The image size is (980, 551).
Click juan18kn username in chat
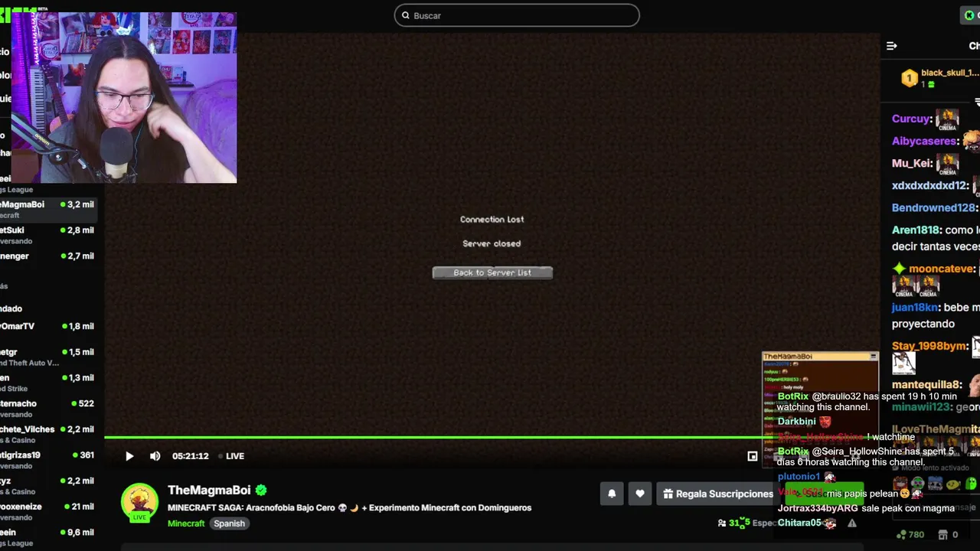click(x=914, y=307)
